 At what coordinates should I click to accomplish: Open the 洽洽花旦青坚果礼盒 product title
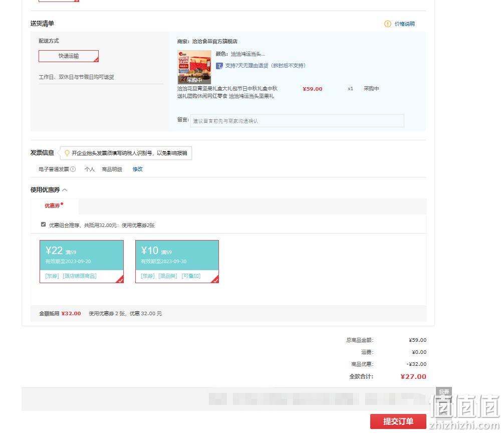click(x=227, y=92)
